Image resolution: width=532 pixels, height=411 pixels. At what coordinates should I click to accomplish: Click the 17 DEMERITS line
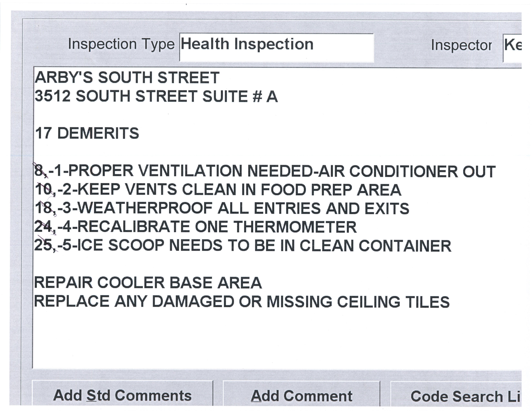87,133
